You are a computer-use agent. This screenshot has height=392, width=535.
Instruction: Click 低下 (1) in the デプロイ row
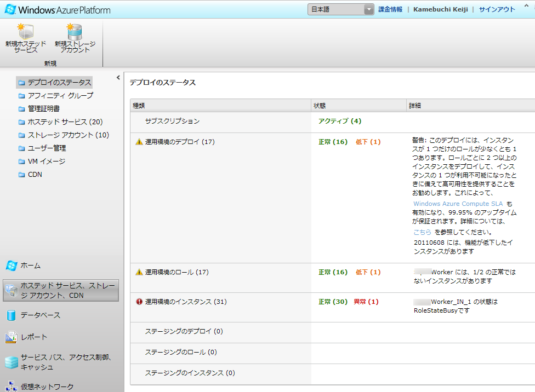tap(368, 142)
